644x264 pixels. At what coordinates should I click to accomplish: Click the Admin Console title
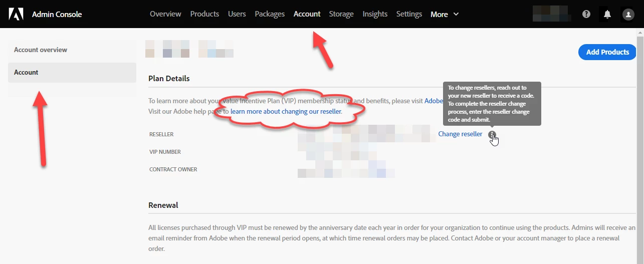(x=57, y=14)
